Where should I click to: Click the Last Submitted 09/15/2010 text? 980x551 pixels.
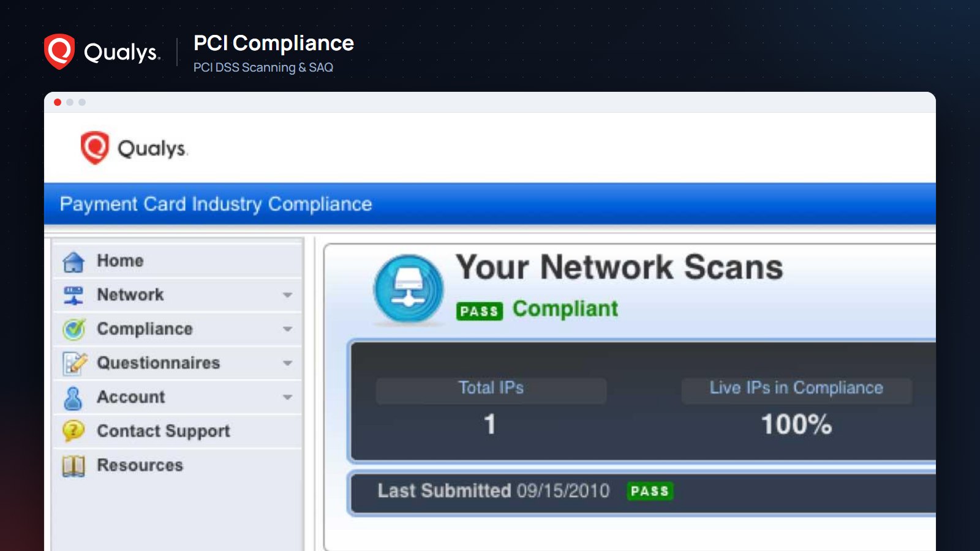tap(494, 491)
